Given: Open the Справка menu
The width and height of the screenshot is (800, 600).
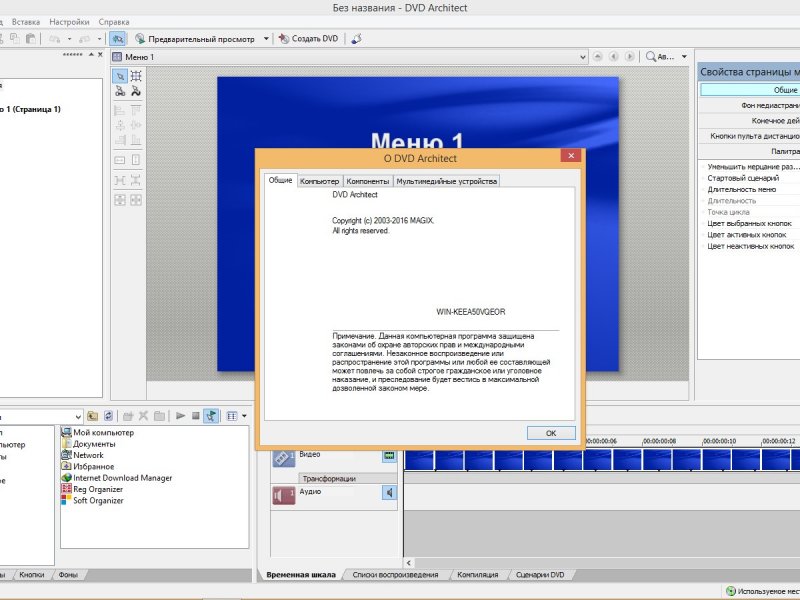Looking at the screenshot, I should click(114, 22).
